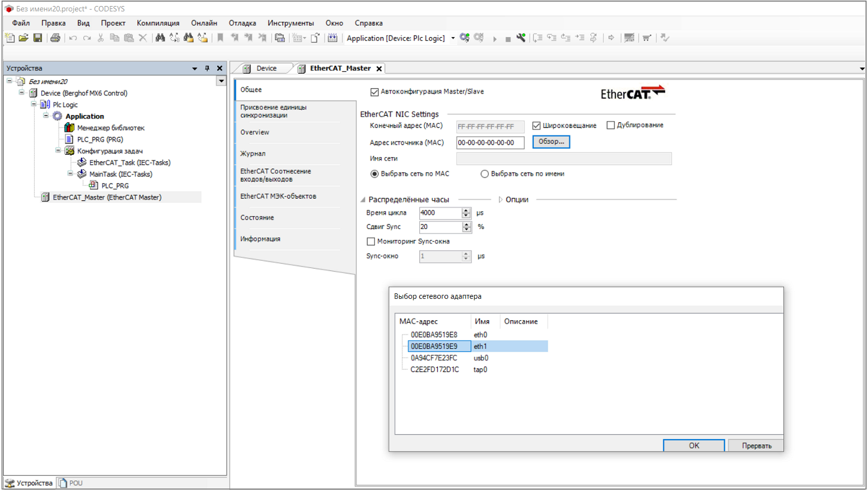Collapse the Конфигурация задач node
The height and width of the screenshot is (490, 868).
(x=58, y=150)
